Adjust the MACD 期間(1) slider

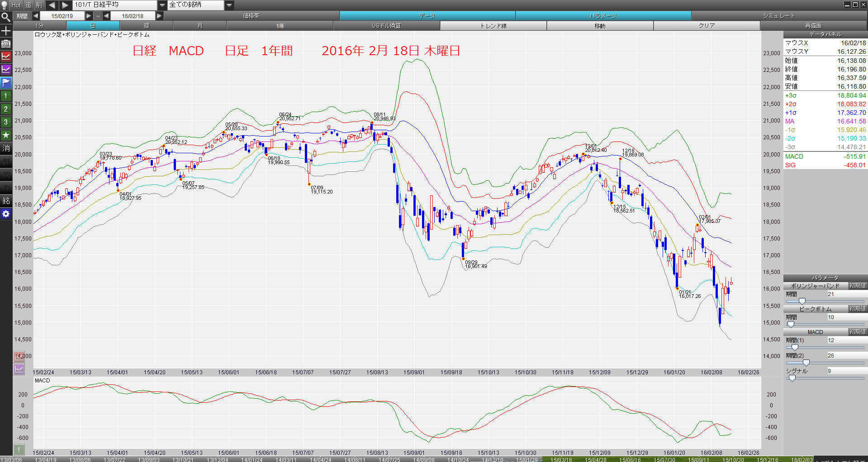coord(825,347)
